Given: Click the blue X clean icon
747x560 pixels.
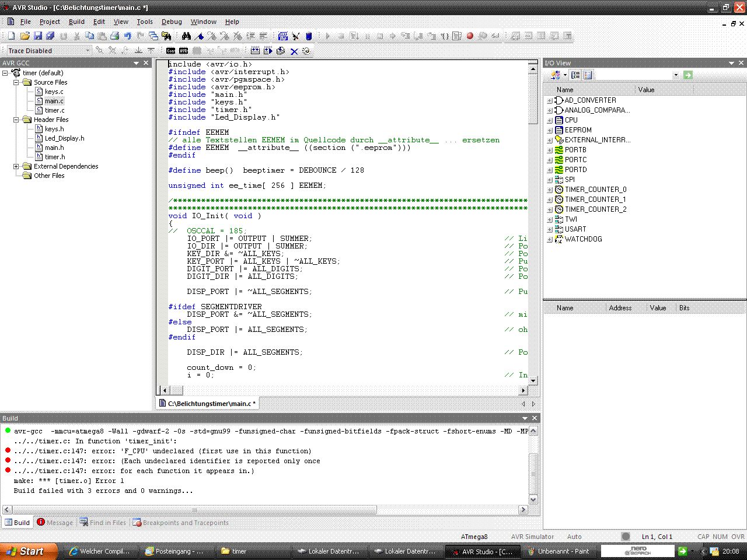Looking at the screenshot, I should point(294,51).
